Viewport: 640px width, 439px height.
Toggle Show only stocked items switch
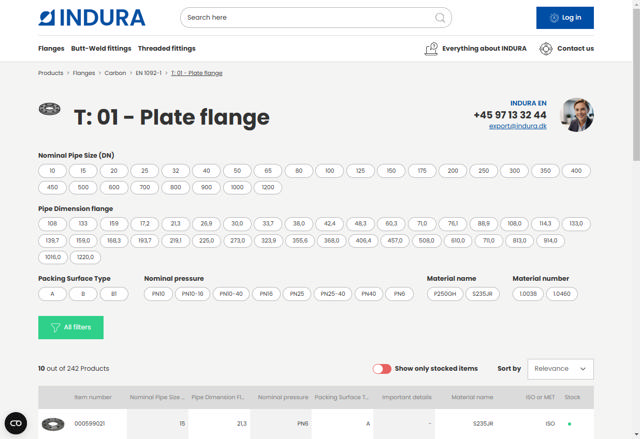tap(382, 369)
